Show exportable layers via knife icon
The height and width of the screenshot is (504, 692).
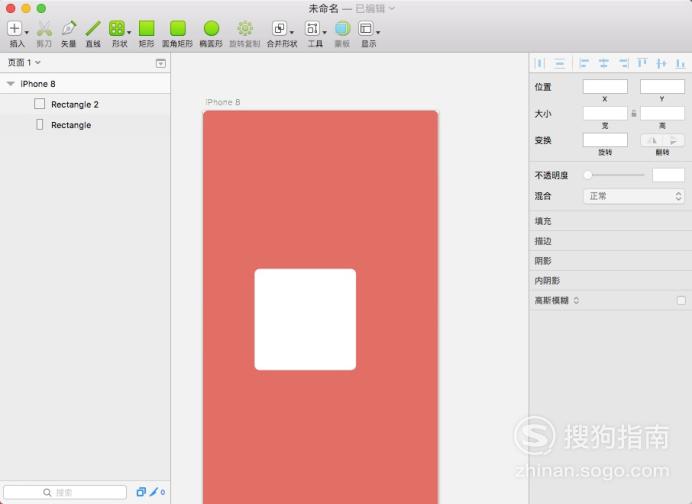pos(154,492)
